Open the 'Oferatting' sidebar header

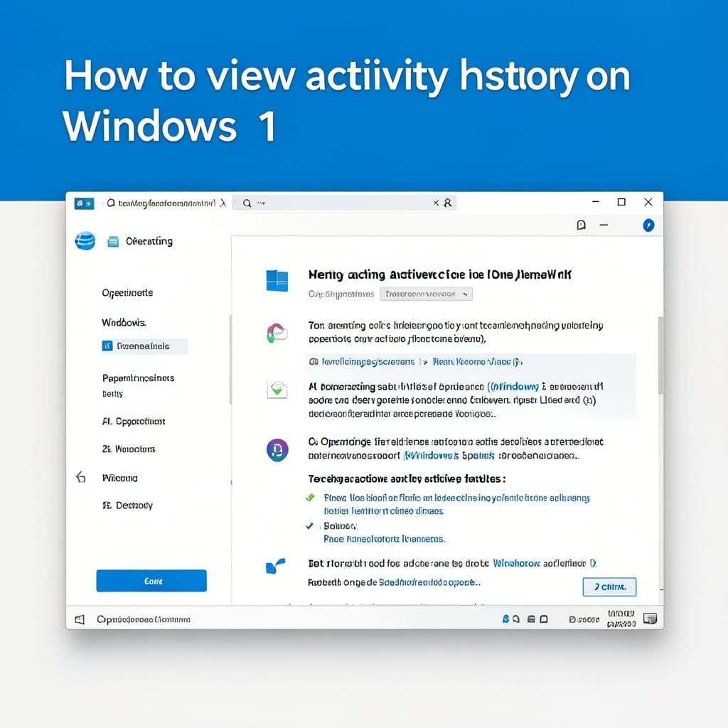pyautogui.click(x=149, y=242)
